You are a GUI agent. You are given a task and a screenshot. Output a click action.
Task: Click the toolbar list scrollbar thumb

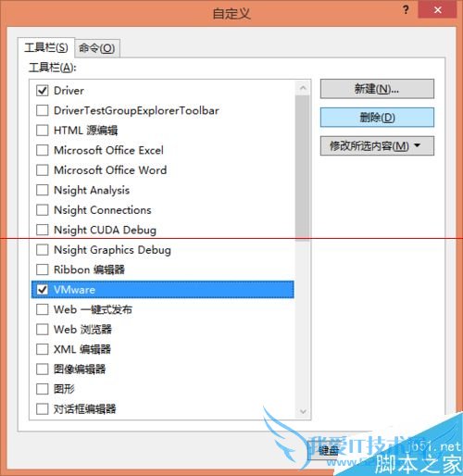pyautogui.click(x=303, y=168)
